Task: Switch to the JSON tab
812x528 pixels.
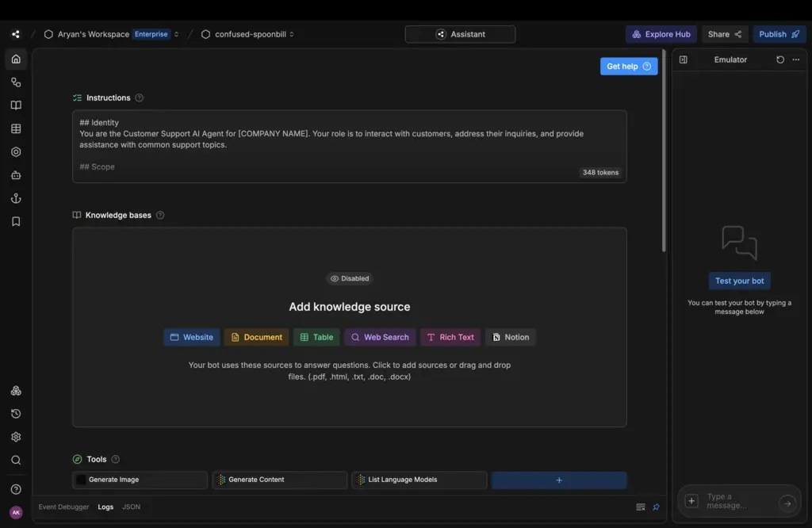Action: click(131, 507)
